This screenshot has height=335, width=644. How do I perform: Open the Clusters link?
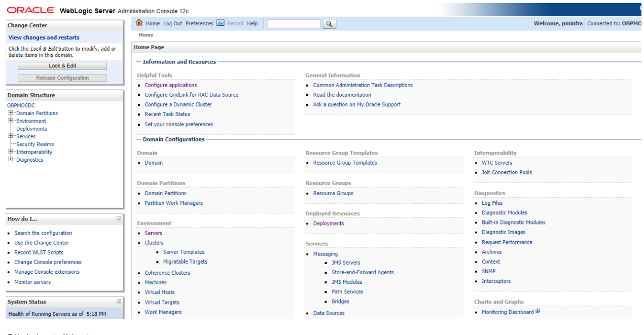pyautogui.click(x=154, y=243)
